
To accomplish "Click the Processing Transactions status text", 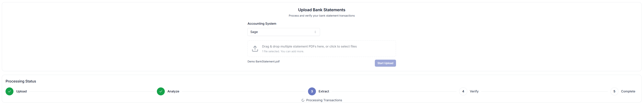I will click(x=324, y=100).
